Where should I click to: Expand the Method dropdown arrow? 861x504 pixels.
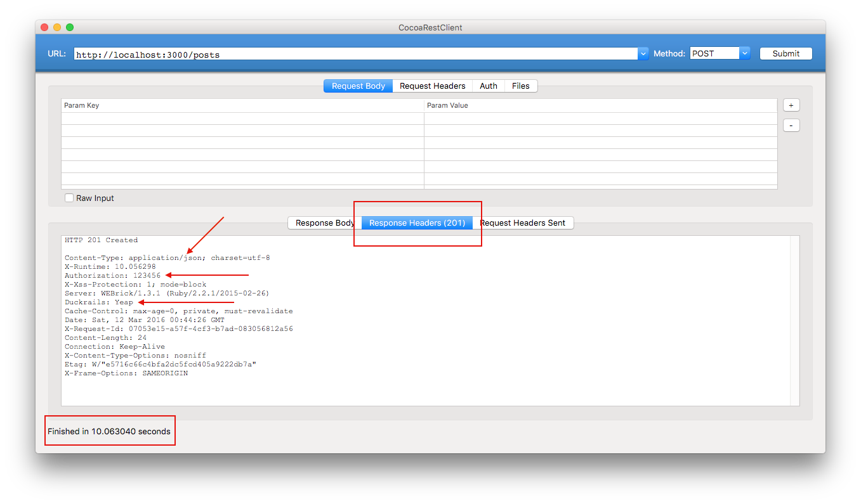[x=746, y=54]
